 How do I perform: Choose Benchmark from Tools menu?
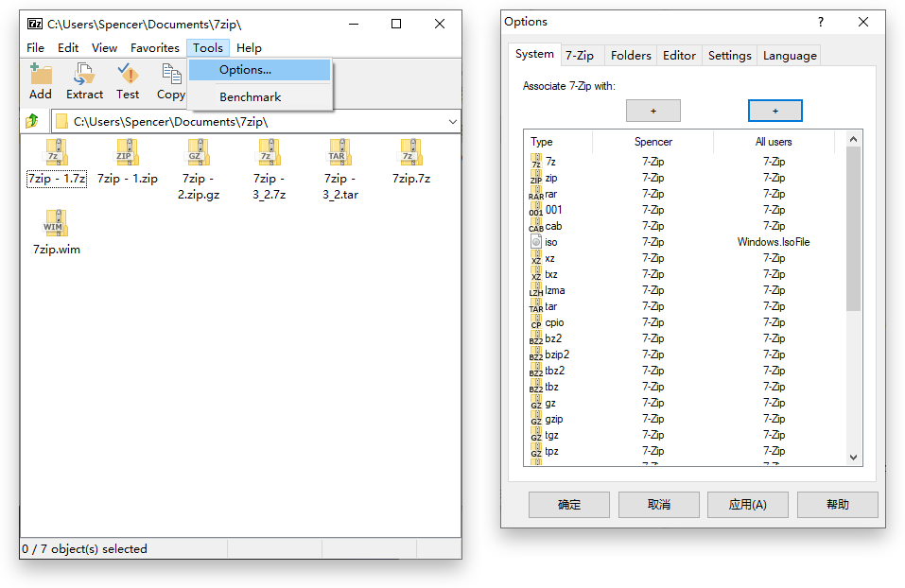click(x=260, y=97)
